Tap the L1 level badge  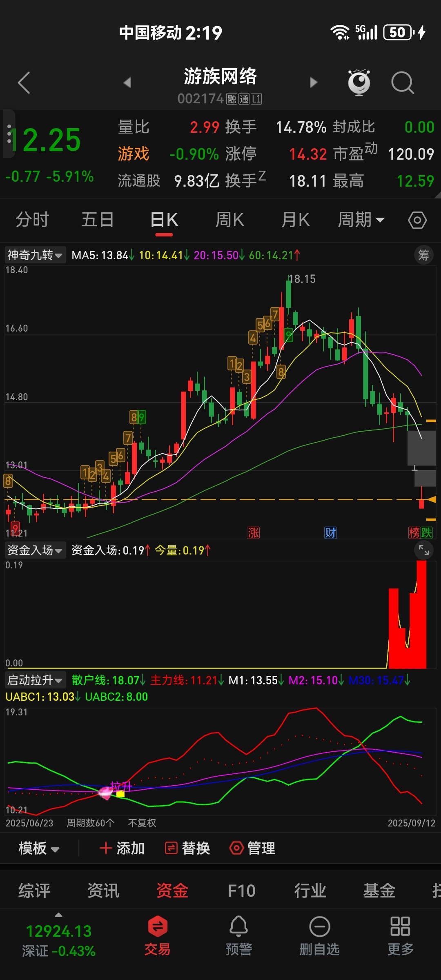pyautogui.click(x=256, y=99)
